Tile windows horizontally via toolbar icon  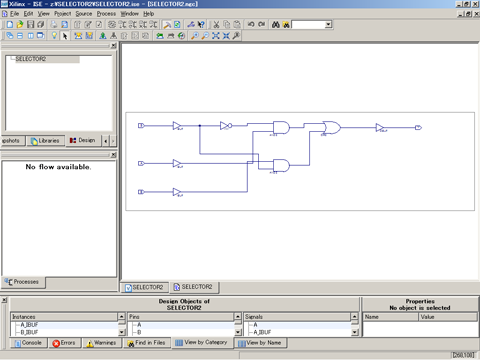[x=20, y=36]
